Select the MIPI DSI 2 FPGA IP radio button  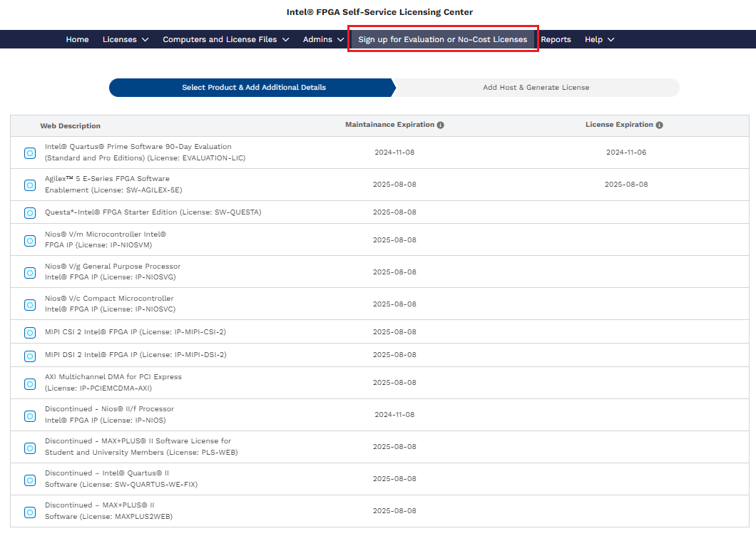point(30,356)
